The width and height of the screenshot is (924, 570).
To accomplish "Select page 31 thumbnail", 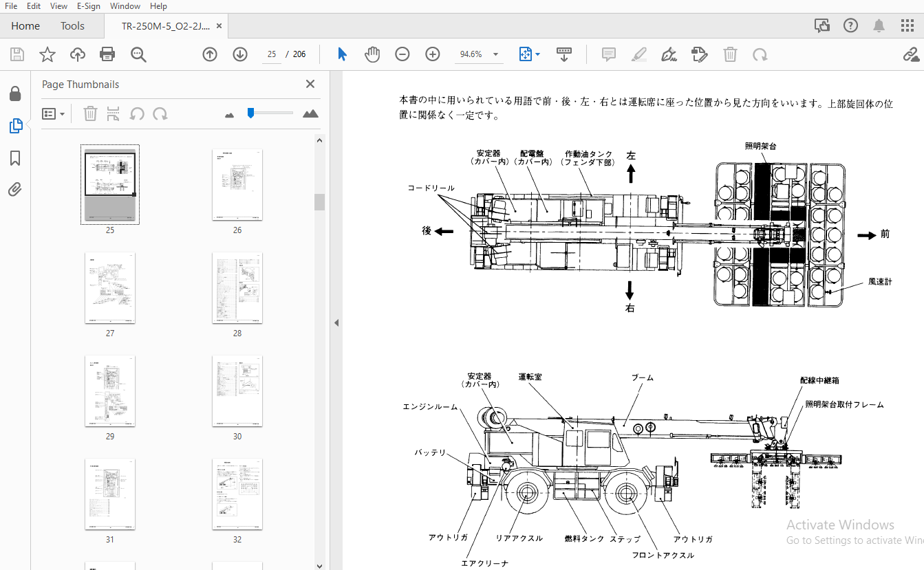I will tap(110, 494).
